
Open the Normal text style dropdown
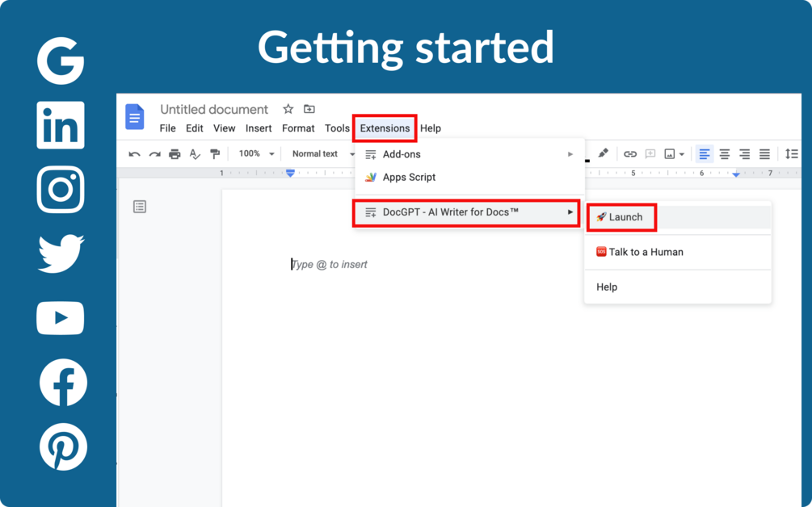coord(322,153)
